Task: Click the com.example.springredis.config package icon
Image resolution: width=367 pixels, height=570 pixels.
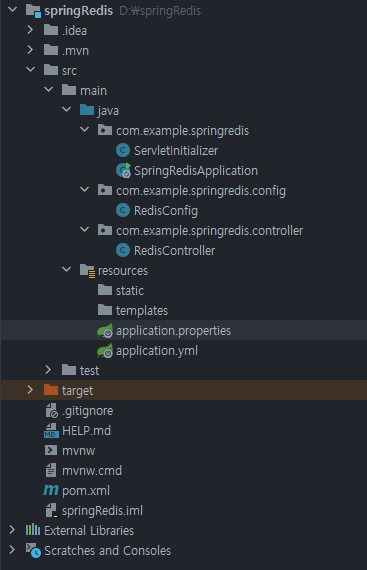Action: coord(105,190)
